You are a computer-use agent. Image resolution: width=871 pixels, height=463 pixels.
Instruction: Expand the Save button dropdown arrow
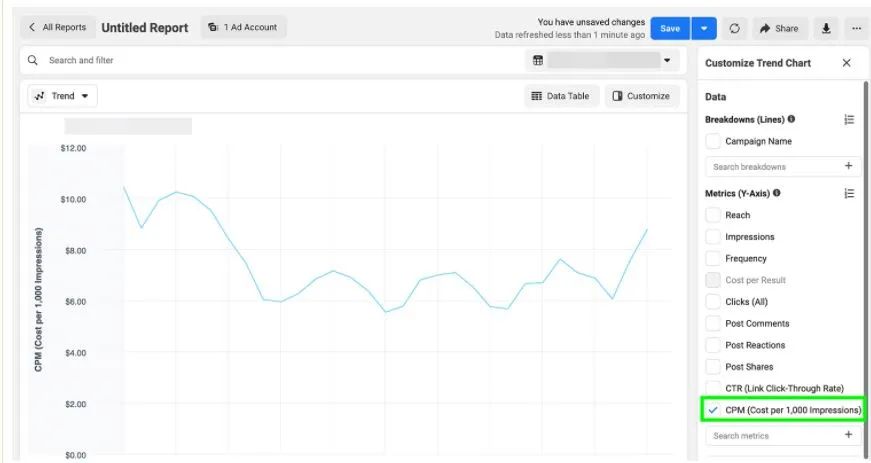pos(705,28)
